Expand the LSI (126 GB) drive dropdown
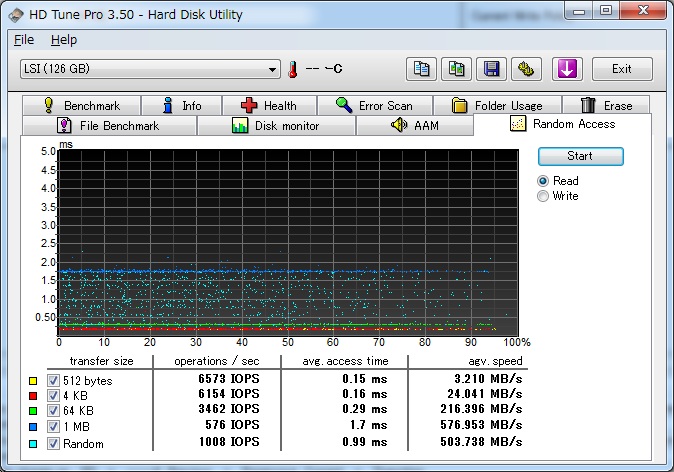Screen dimensions: 674x472 272,69
